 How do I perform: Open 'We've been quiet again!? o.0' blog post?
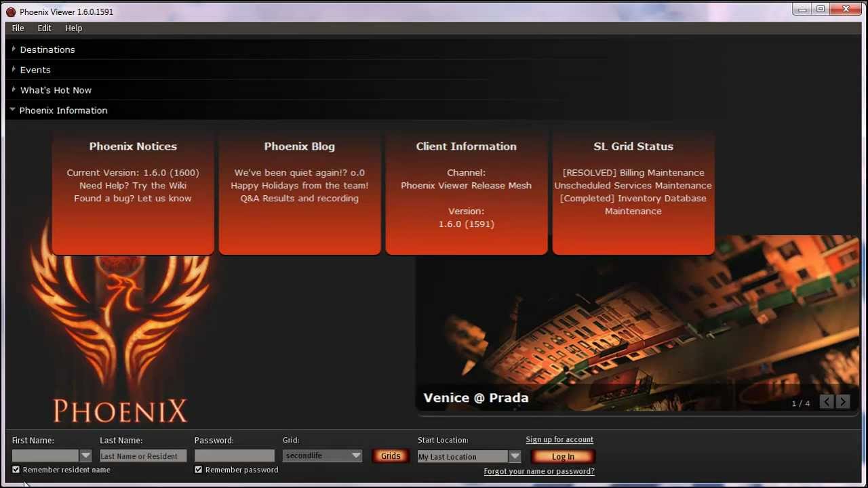click(x=300, y=172)
